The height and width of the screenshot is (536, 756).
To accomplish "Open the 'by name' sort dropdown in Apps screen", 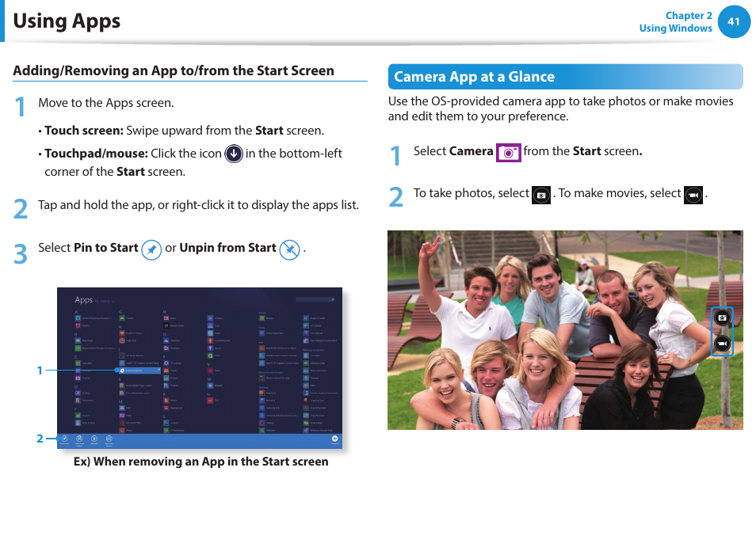I will click(x=105, y=301).
